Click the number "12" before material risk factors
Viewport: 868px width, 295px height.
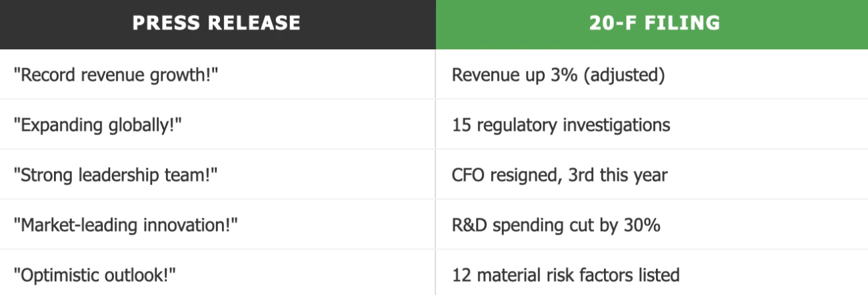[x=460, y=274]
